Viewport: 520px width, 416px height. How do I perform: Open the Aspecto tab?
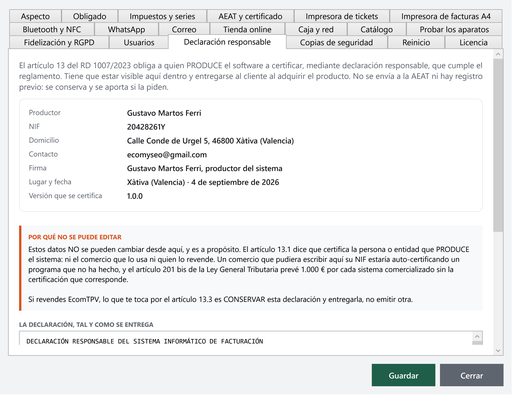click(x=35, y=16)
